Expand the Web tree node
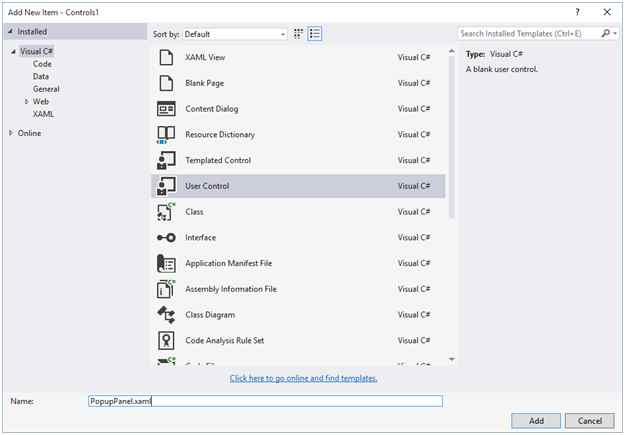The width and height of the screenshot is (625, 435). click(x=26, y=102)
